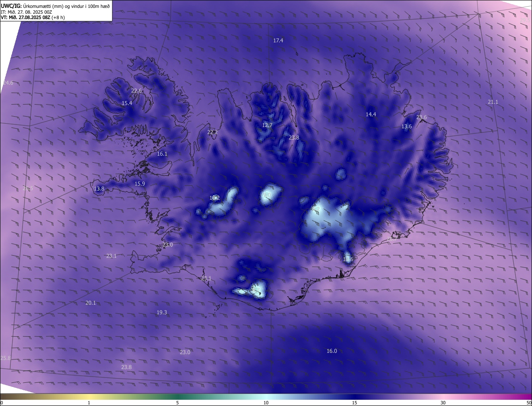
Task: Click the IT initial time line in header
Action: (26, 12)
